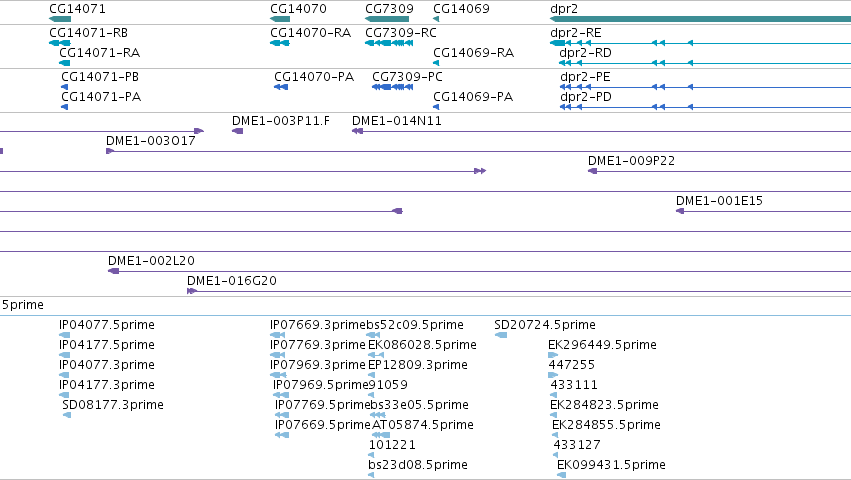Select feature 91059
This screenshot has width=851, height=480.
coord(388,385)
